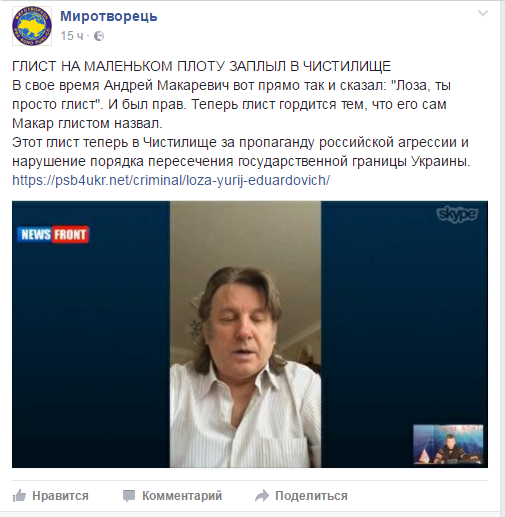Click the thumbs-up like icon

19,496
